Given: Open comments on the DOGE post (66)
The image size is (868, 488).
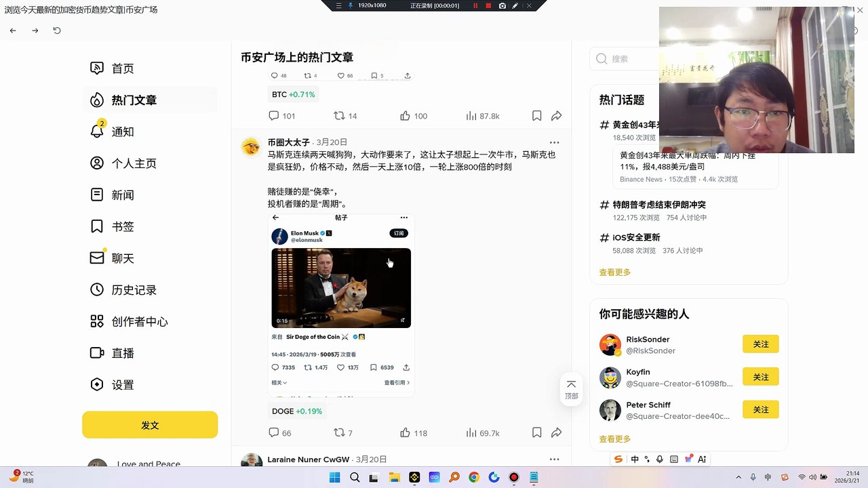Looking at the screenshot, I should tap(280, 432).
